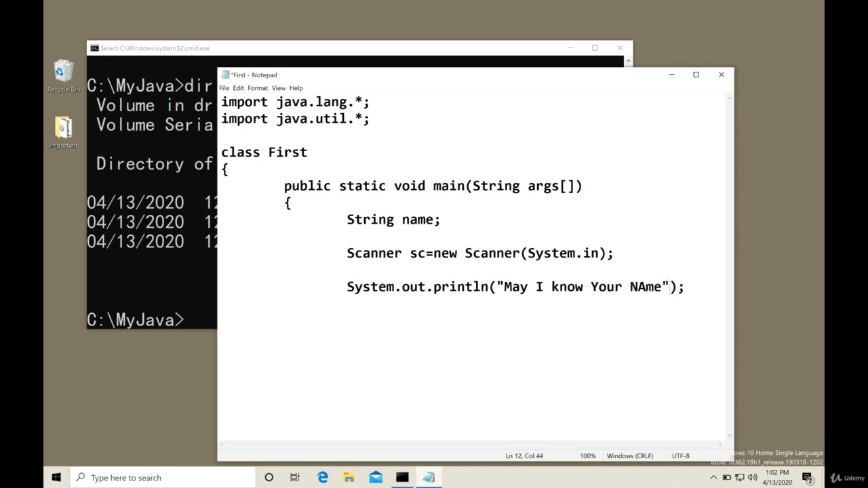868x488 pixels.
Task: Click the 'import java.lang.*;' line
Action: point(295,102)
